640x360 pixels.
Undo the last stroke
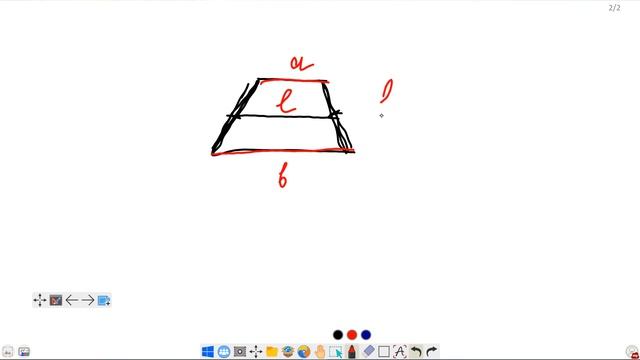click(x=416, y=351)
